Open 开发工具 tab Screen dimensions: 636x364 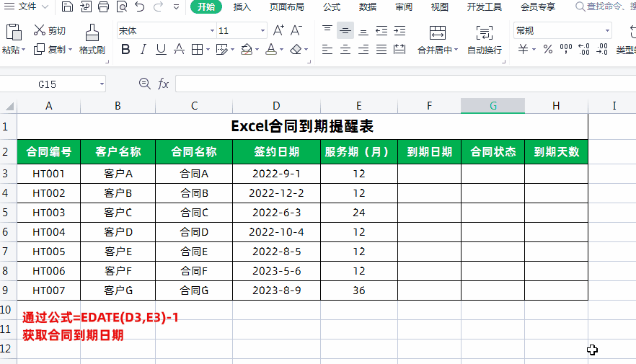[485, 7]
